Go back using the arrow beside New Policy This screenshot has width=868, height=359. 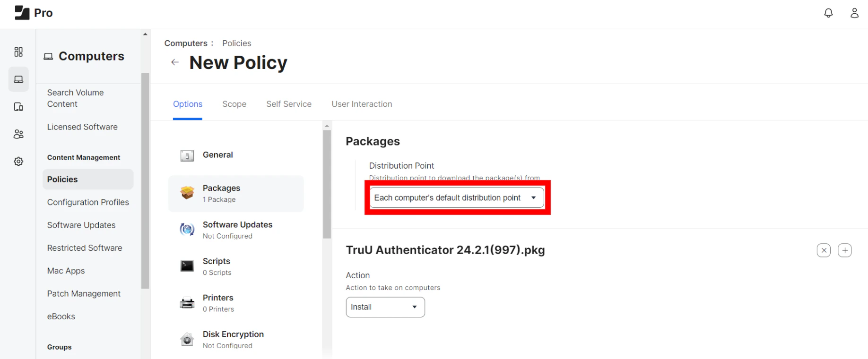point(175,62)
